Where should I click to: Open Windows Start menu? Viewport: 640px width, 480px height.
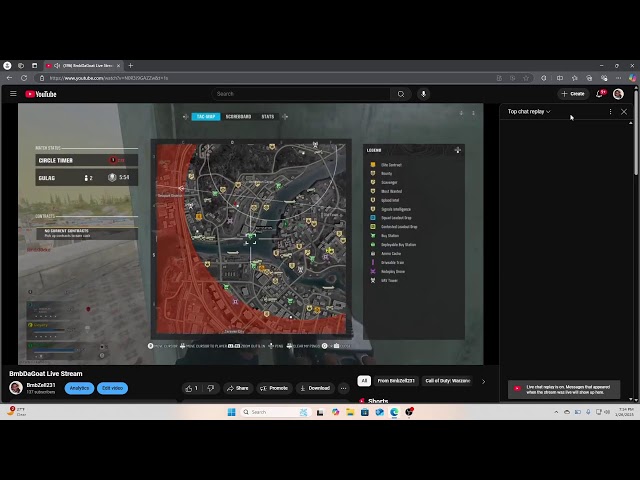click(x=231, y=412)
